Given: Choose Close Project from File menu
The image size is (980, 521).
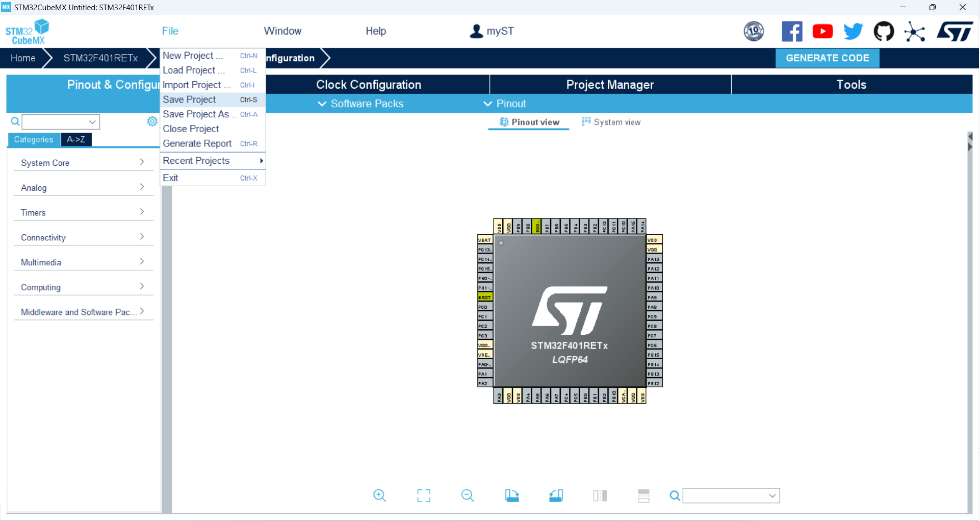Looking at the screenshot, I should tap(213, 129).
